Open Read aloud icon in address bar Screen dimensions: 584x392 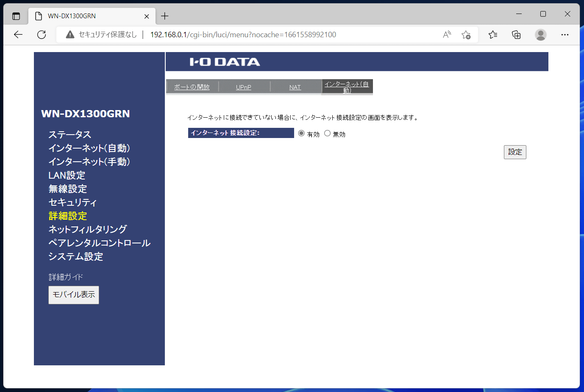point(447,35)
